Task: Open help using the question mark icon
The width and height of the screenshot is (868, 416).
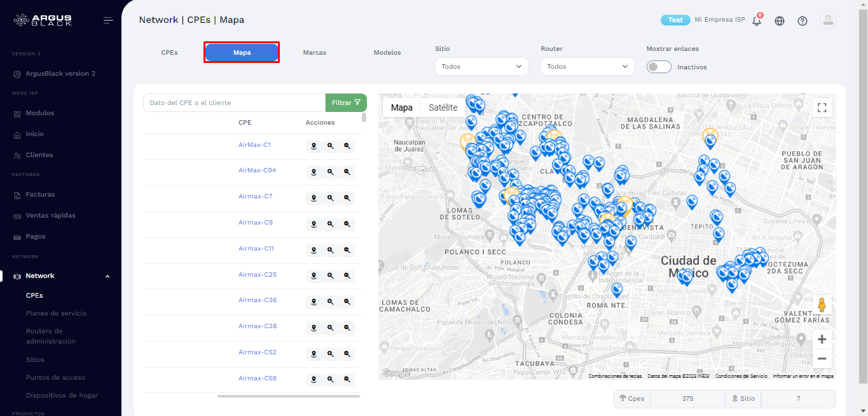Action: 802,20
